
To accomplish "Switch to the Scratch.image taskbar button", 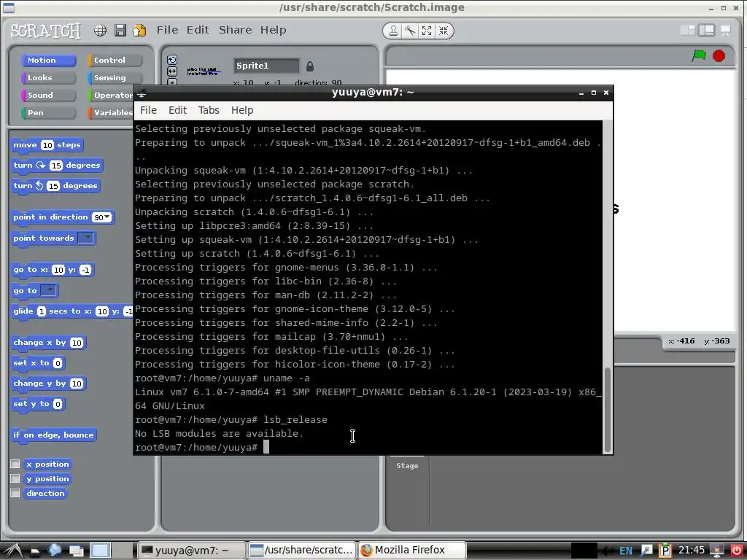I will (x=302, y=551).
